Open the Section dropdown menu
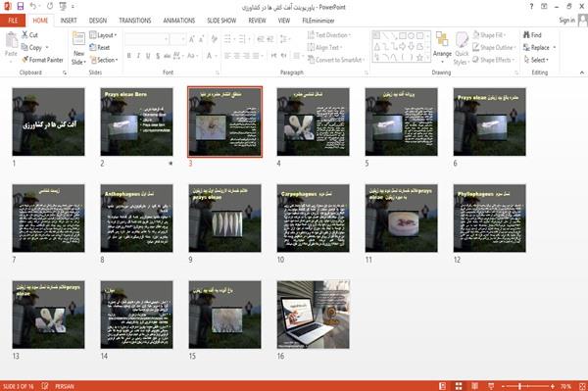 tap(104, 60)
